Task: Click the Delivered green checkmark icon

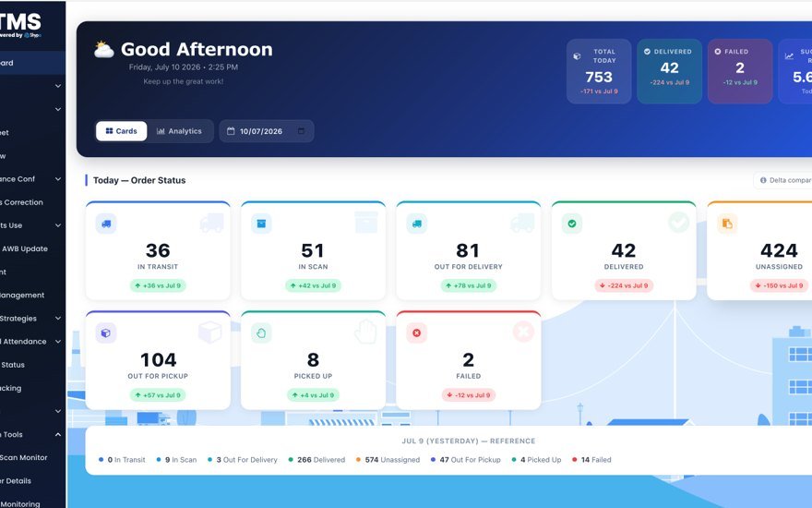Action: (572, 224)
